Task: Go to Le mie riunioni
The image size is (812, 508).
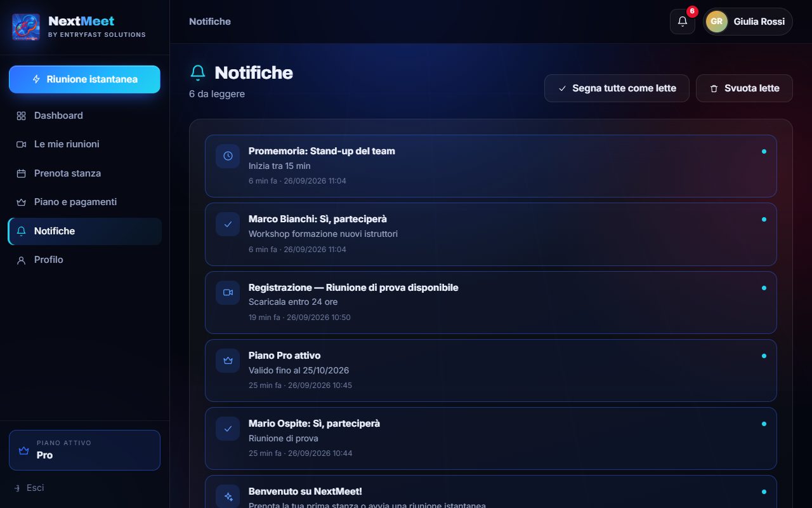Action: tap(84, 144)
